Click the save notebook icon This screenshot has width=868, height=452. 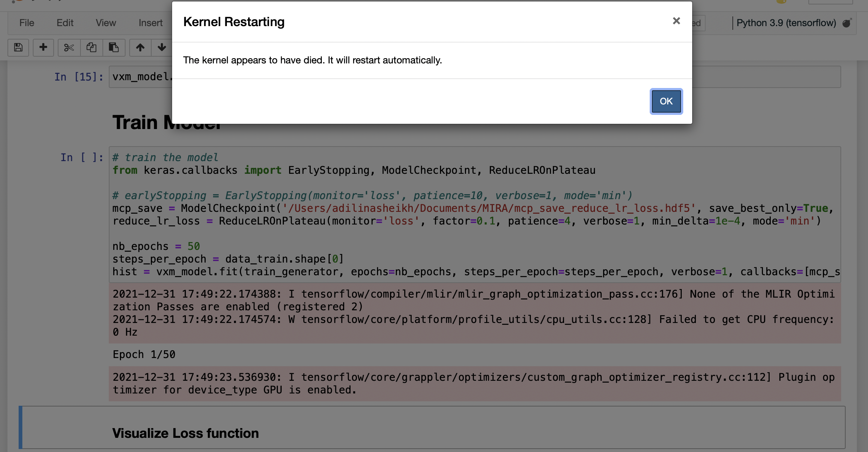pyautogui.click(x=18, y=47)
